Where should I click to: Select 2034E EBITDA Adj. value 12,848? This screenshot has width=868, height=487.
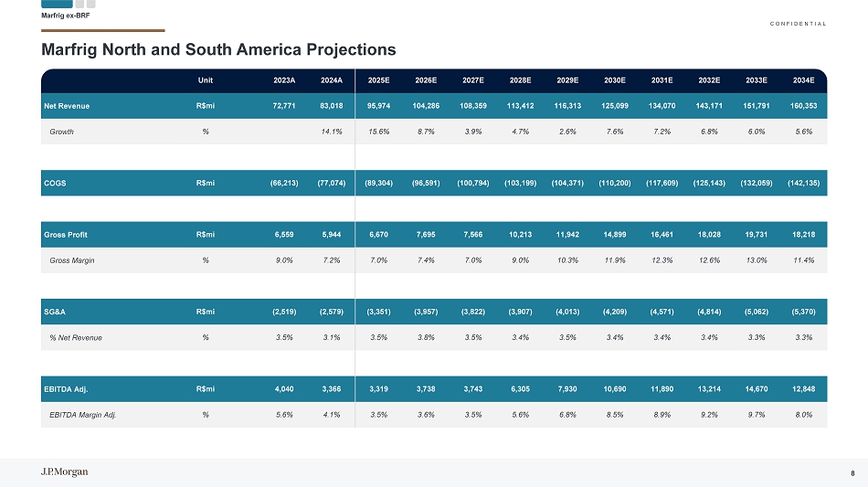(803, 389)
